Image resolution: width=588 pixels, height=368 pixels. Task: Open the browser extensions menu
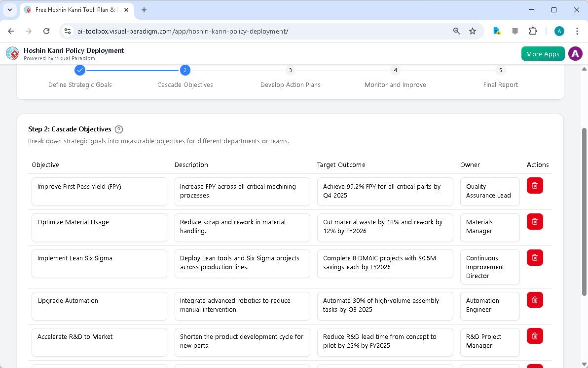[533, 31]
